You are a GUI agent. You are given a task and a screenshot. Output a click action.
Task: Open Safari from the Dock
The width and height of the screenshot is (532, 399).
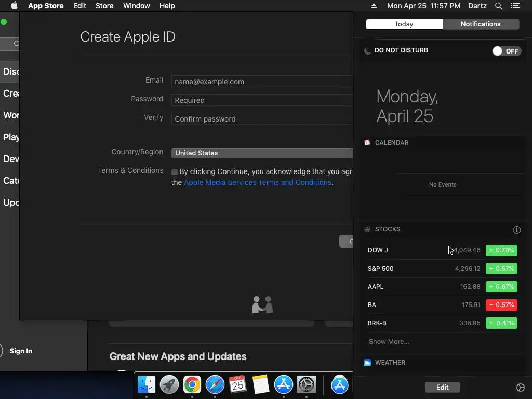point(215,385)
